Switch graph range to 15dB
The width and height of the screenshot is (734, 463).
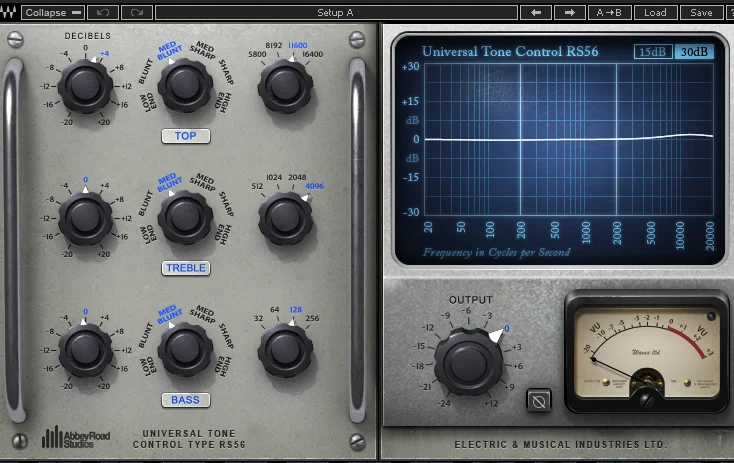tap(653, 51)
